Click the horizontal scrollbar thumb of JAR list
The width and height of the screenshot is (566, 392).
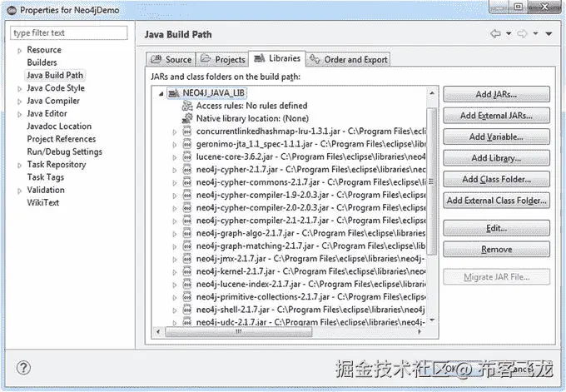[x=238, y=332]
